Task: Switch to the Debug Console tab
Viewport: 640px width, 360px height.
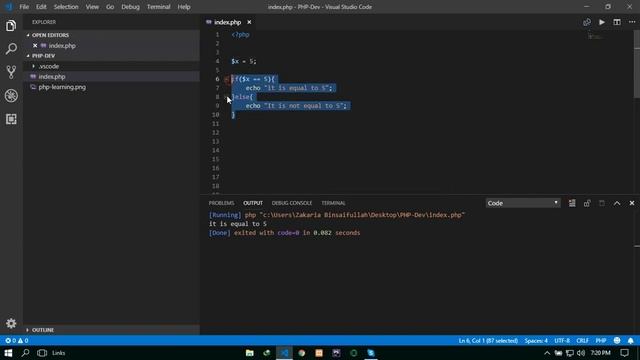Action: click(292, 203)
